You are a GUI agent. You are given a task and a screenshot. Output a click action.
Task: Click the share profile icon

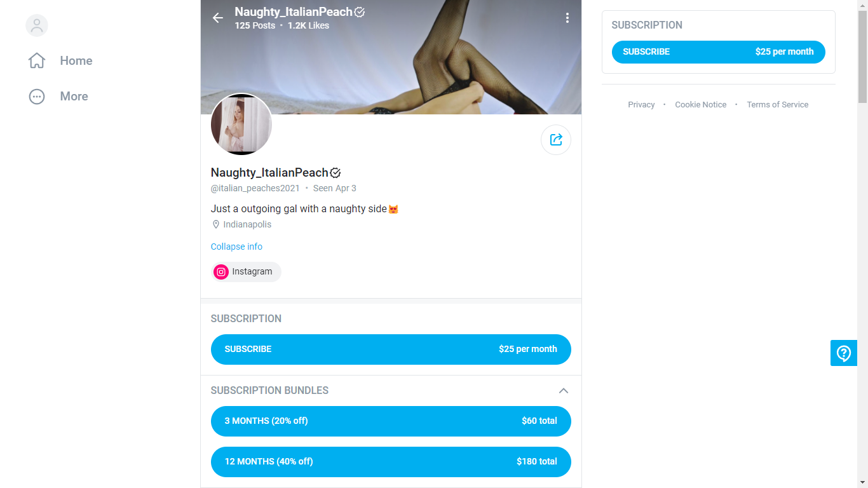(556, 140)
